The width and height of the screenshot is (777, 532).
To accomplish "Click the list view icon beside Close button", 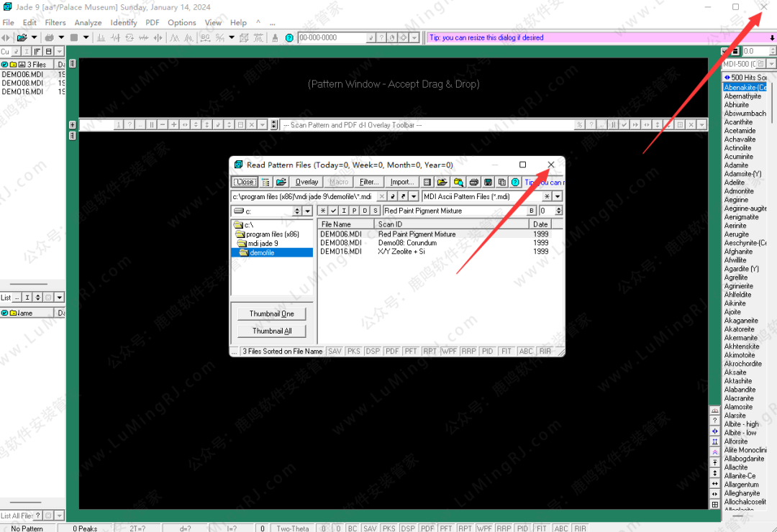I will [266, 183].
